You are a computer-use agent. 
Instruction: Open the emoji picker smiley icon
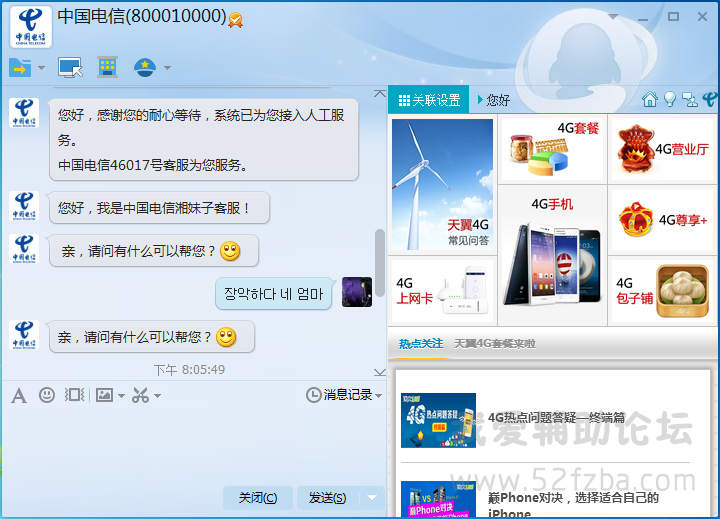point(47,395)
